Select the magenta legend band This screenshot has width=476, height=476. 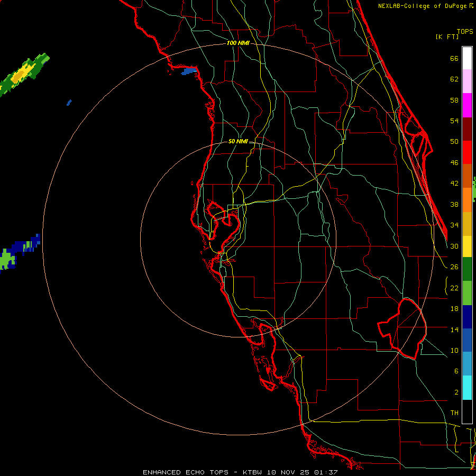[467, 105]
